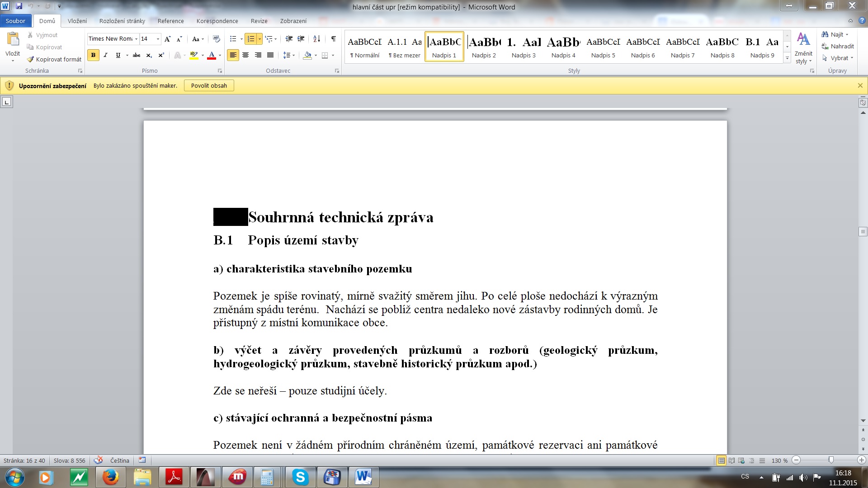Center align the paragraph

pos(245,55)
